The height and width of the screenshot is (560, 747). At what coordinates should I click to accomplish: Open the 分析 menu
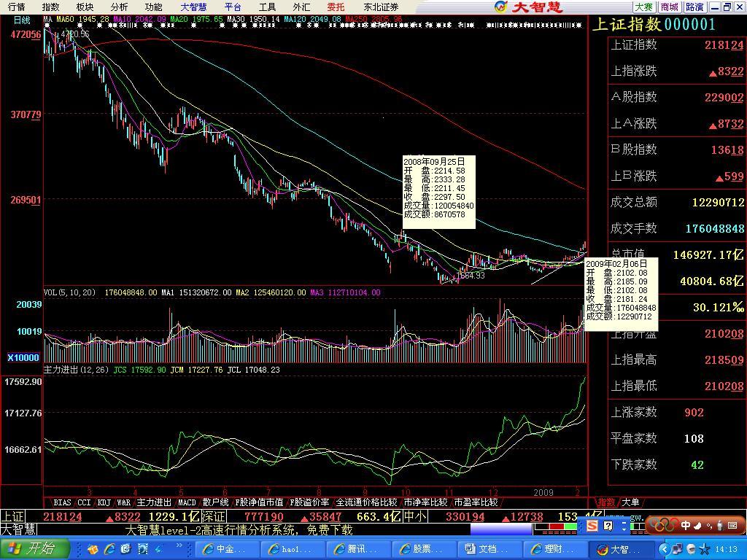tap(119, 7)
